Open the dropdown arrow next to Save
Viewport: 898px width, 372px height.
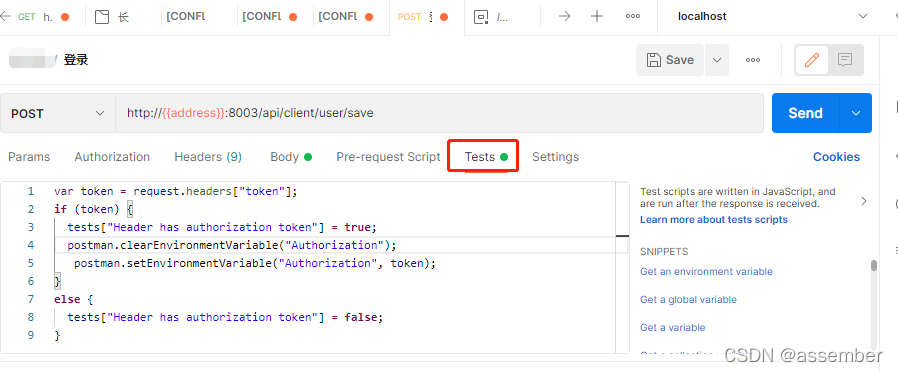[717, 60]
